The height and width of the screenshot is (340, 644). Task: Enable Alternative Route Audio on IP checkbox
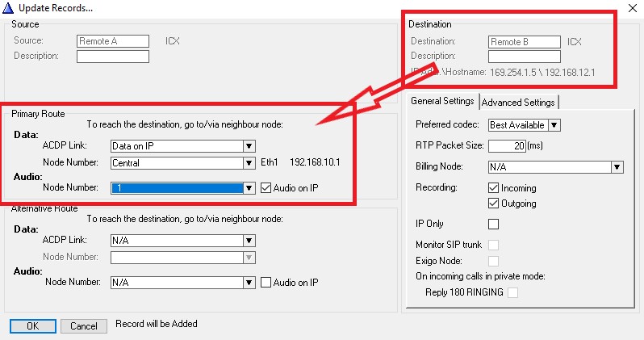coord(266,283)
